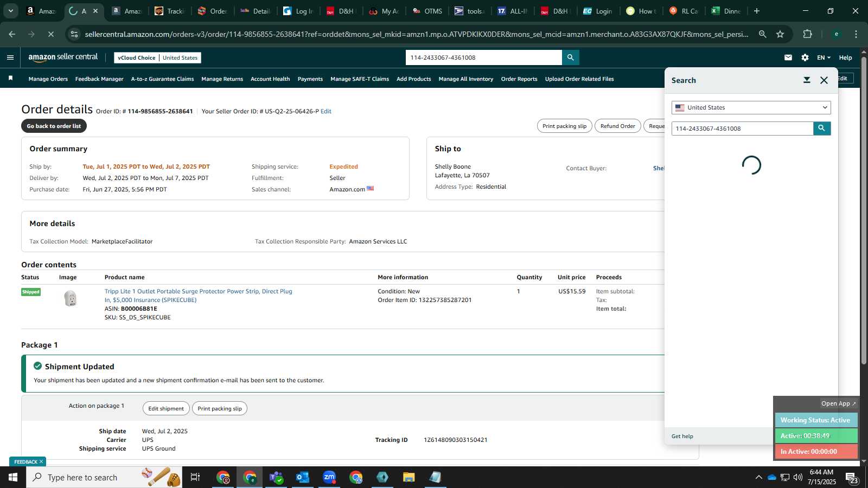
Task: Open Upload Order Related Files
Action: [x=579, y=79]
